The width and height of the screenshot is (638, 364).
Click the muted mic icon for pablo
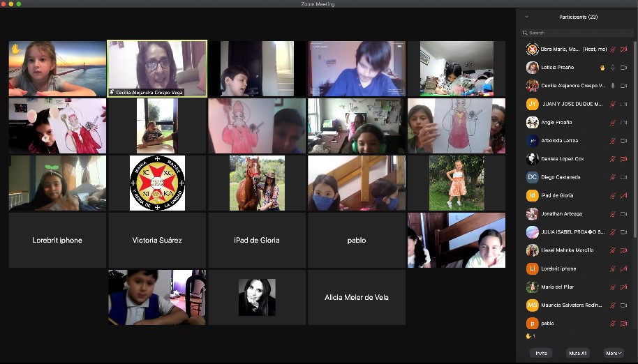tap(613, 324)
